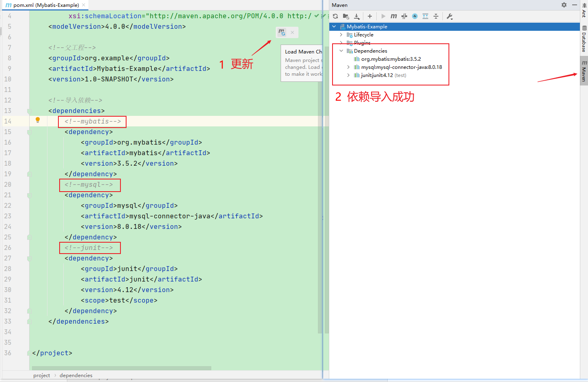Click Download Sources and Documentation icon
The width and height of the screenshot is (588, 382).
click(x=357, y=16)
